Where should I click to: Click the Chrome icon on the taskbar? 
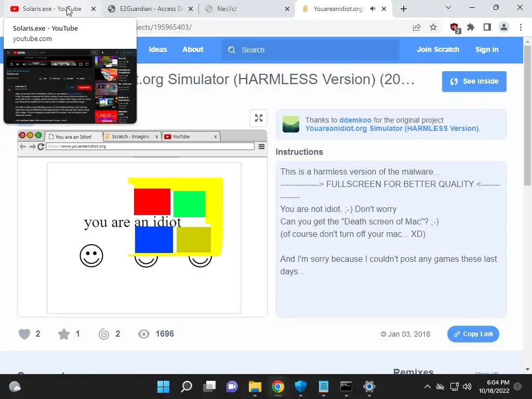pos(278,387)
